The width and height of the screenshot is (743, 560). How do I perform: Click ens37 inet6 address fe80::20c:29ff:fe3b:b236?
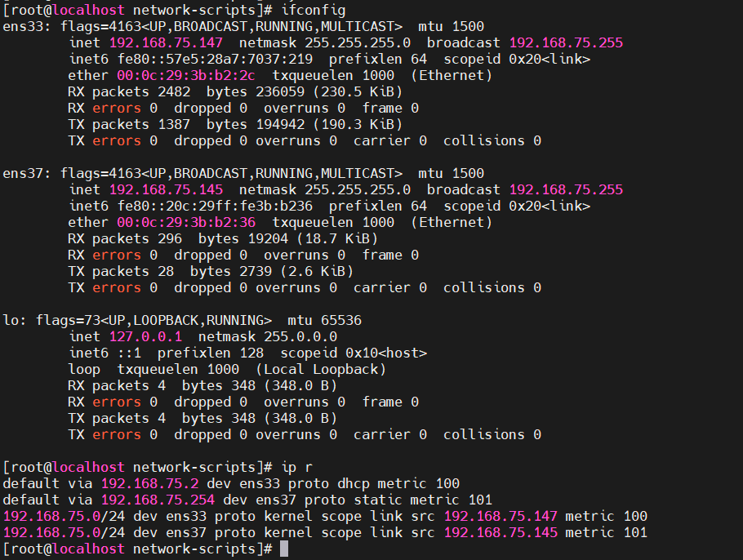tap(215, 206)
